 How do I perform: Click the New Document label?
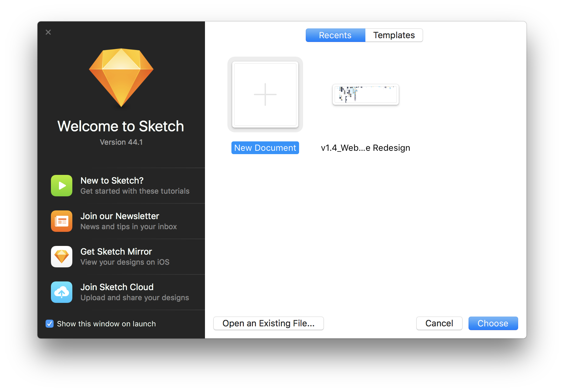coord(265,148)
